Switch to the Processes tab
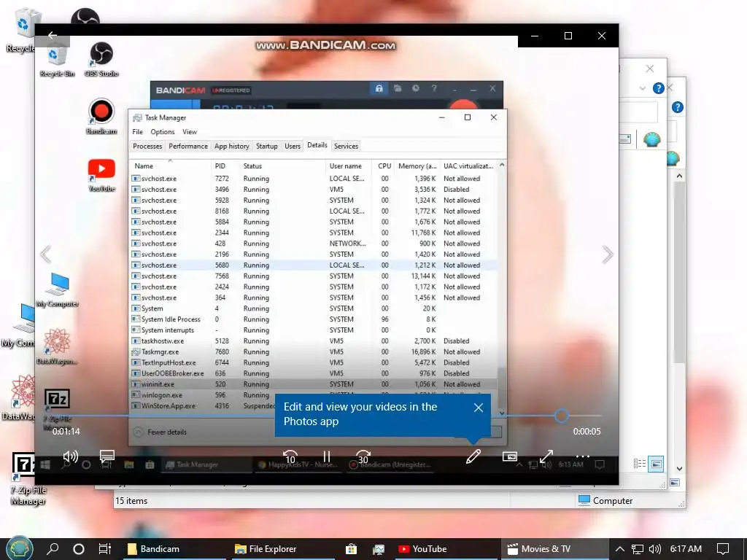The height and width of the screenshot is (560, 747). tap(147, 146)
